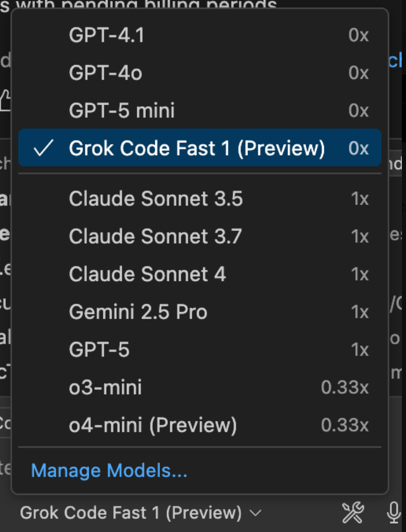Choose the GPT-5 premium model
This screenshot has height=532, width=406.
(x=200, y=350)
